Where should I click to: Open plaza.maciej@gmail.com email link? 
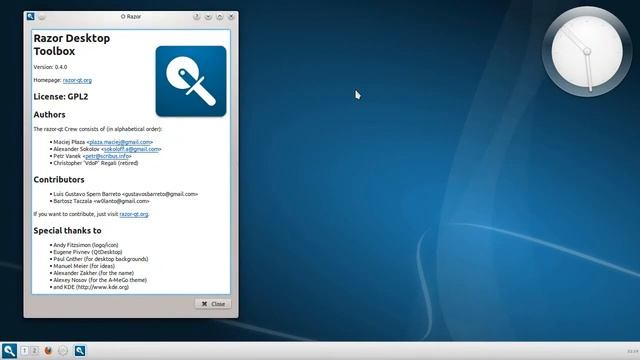click(120, 142)
